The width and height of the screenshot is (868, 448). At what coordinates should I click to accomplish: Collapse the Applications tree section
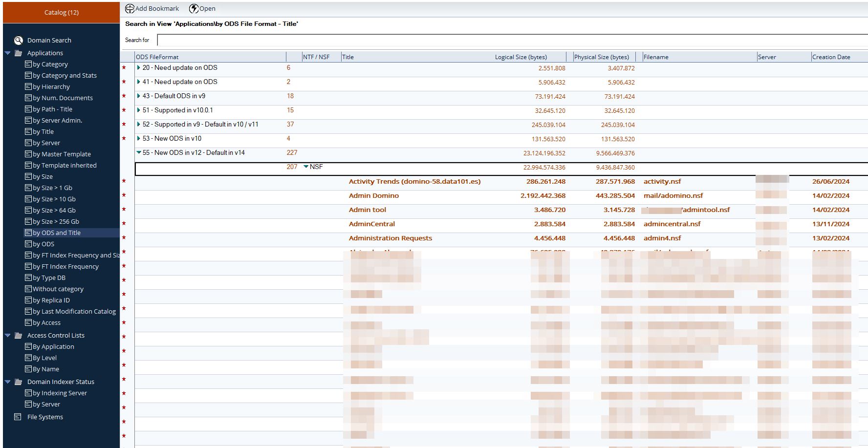pyautogui.click(x=8, y=53)
